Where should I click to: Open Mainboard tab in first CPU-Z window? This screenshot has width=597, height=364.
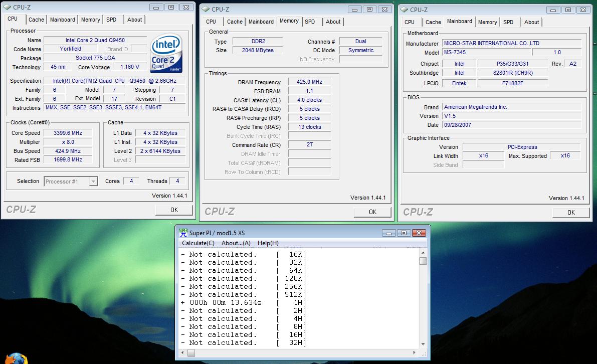pyautogui.click(x=63, y=20)
